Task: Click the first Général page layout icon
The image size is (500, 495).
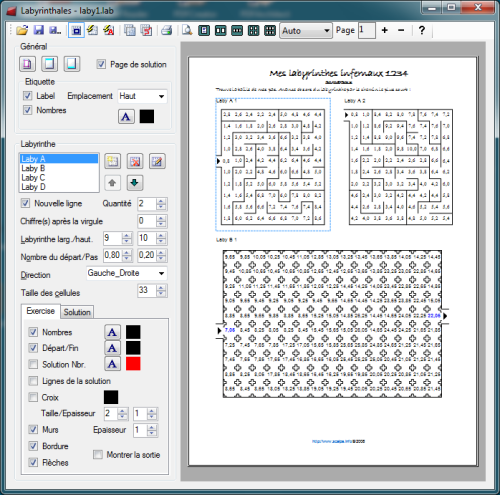Action: click(x=27, y=64)
